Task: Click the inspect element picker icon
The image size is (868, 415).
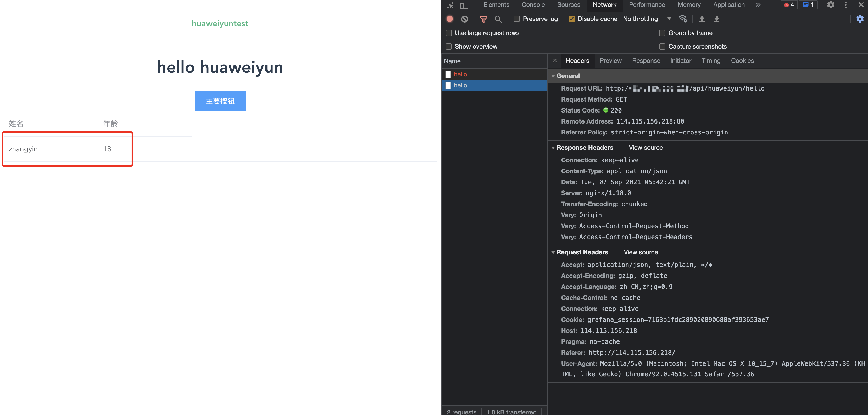Action: tap(450, 5)
